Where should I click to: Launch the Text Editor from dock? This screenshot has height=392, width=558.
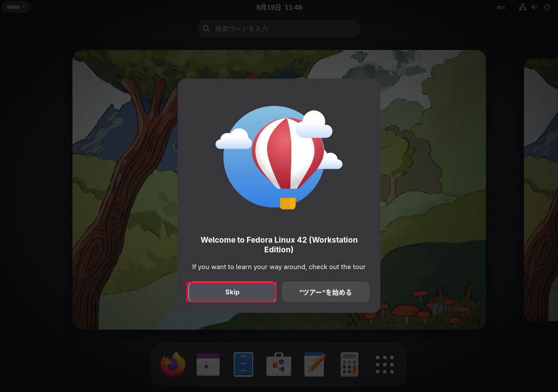pos(315,365)
